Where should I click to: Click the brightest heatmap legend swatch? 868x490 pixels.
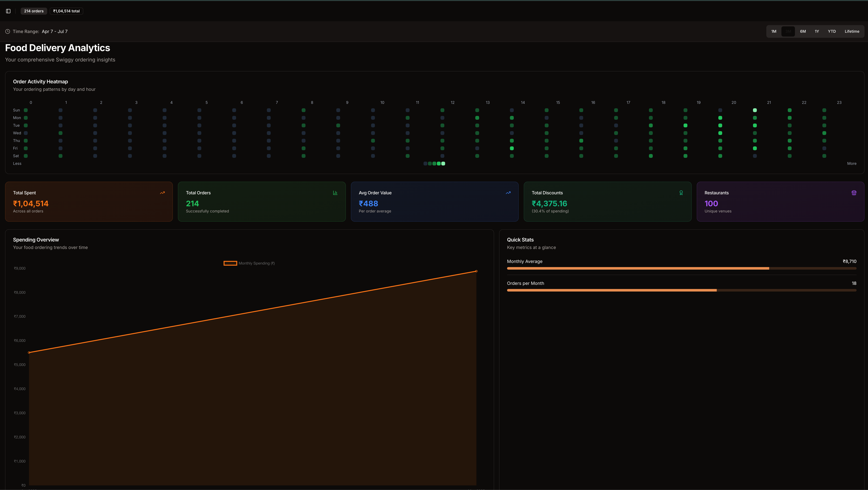click(x=443, y=164)
